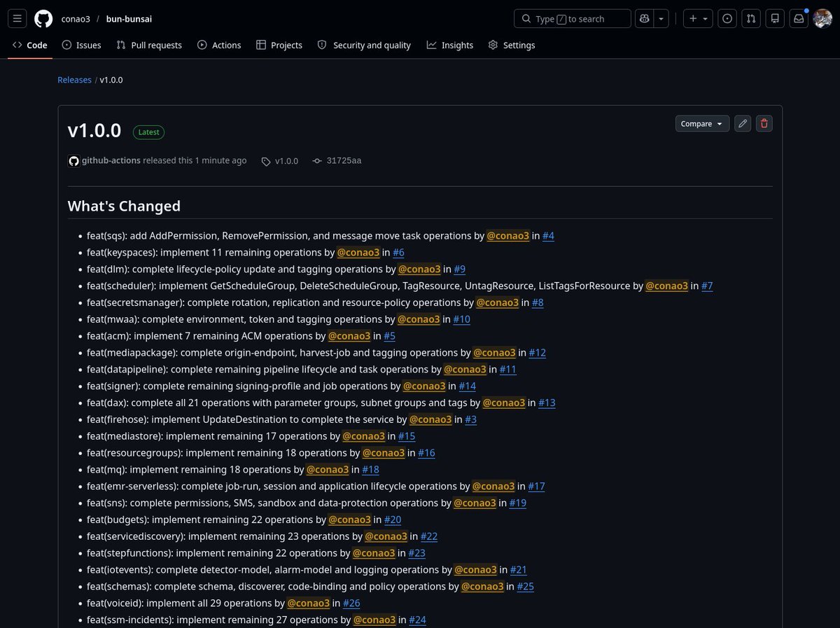Click the v1.0.0 release title heading
The width and height of the screenshot is (840, 628).
(x=94, y=131)
